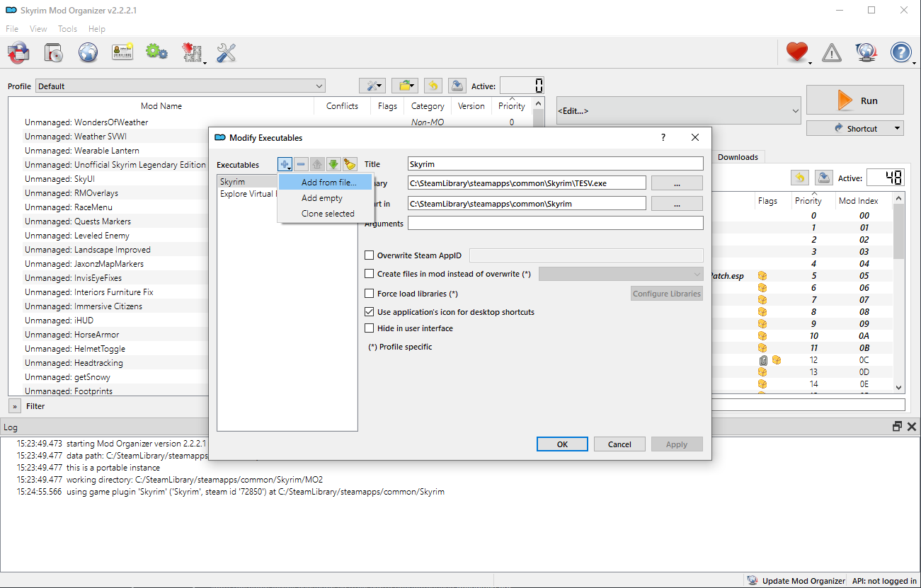The image size is (921, 588).
Task: Click the grey move up arrow icon
Action: pos(317,164)
